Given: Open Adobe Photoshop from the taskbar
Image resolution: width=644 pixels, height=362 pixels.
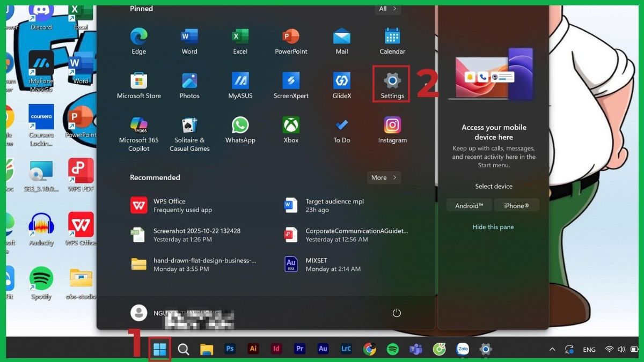Looking at the screenshot, I should click(x=230, y=349).
